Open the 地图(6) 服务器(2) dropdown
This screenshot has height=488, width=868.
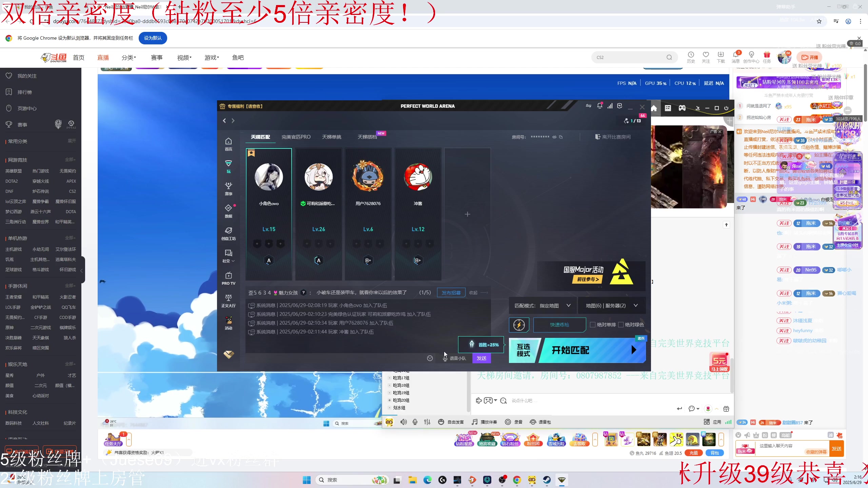pos(612,306)
